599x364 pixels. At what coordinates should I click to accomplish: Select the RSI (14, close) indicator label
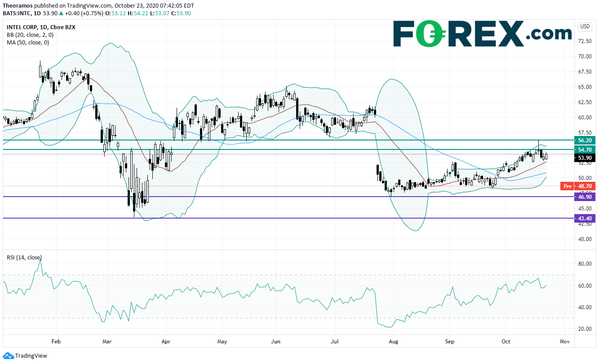click(x=25, y=257)
